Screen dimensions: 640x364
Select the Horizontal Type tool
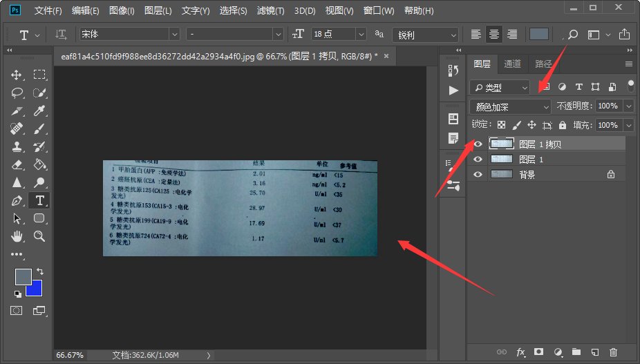click(x=39, y=200)
